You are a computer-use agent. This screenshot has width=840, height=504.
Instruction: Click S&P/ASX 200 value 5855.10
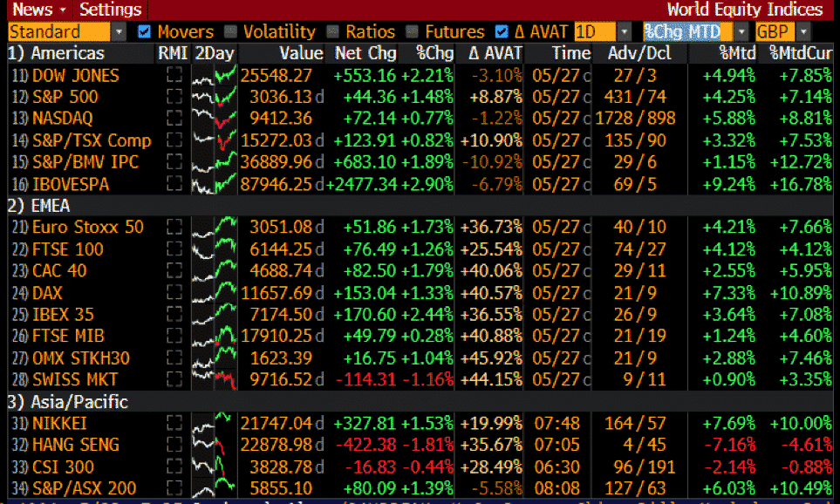point(281,488)
